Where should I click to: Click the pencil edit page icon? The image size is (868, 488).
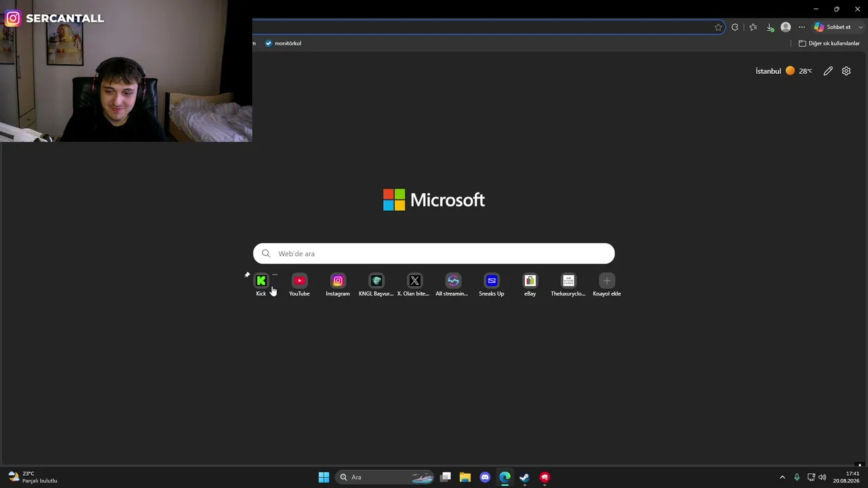828,70
